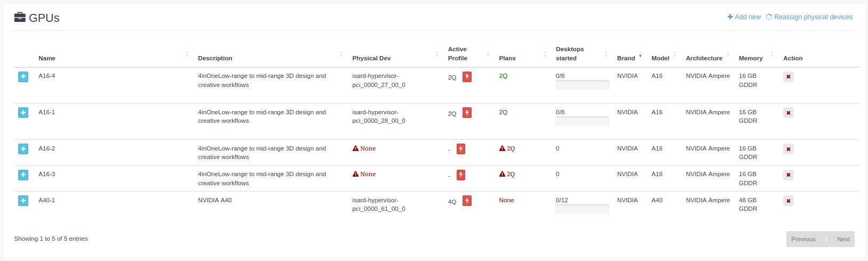
Task: Open Reassign physical devices
Action: [809, 17]
